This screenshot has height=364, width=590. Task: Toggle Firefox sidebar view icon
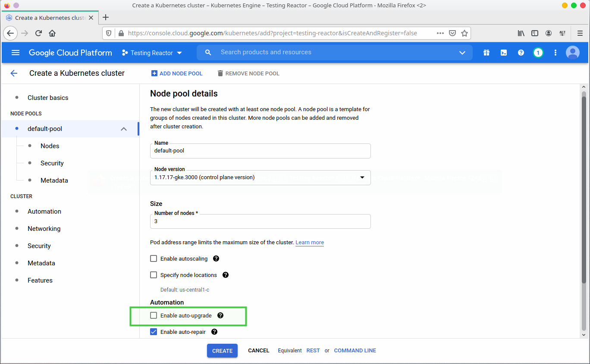535,33
